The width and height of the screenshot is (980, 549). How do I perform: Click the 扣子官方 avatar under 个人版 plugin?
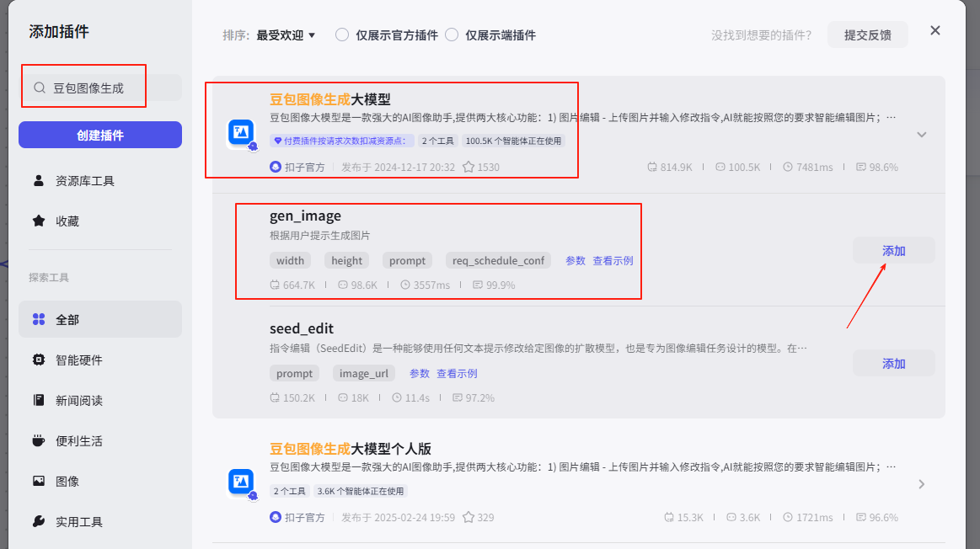tap(276, 517)
